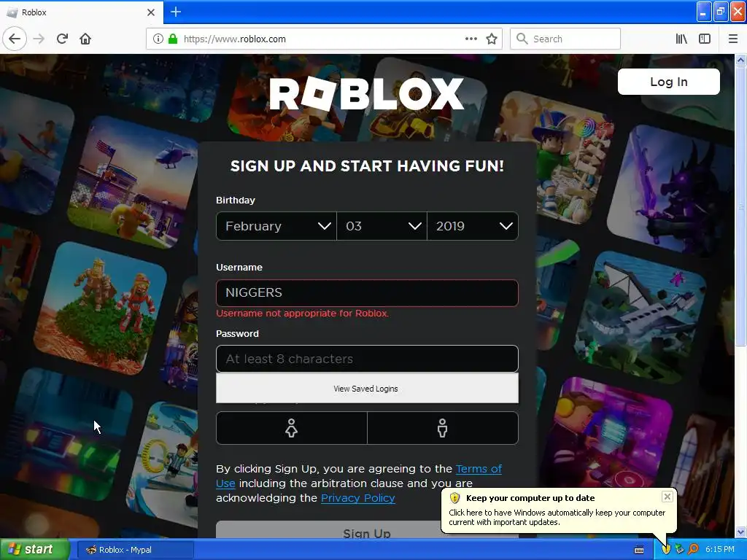Reload the current Roblox page
The height and width of the screenshot is (560, 747).
pos(63,39)
